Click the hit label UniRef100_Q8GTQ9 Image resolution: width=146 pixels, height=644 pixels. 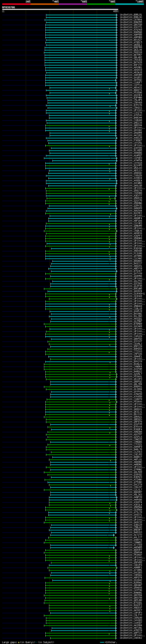pos(131,25)
